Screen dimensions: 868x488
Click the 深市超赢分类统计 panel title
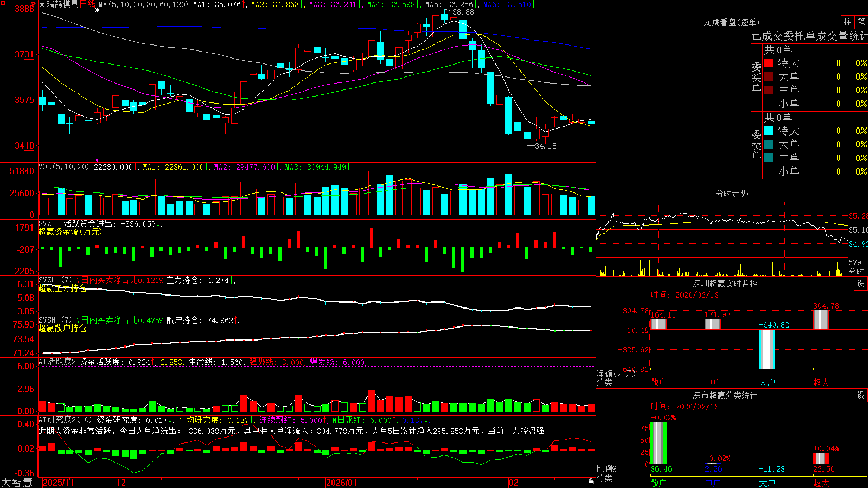(725, 395)
